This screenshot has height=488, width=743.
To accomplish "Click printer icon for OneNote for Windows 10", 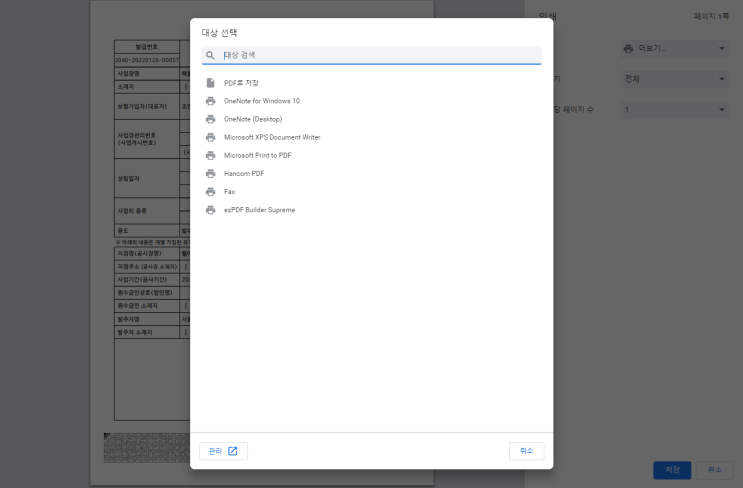I will 210,101.
